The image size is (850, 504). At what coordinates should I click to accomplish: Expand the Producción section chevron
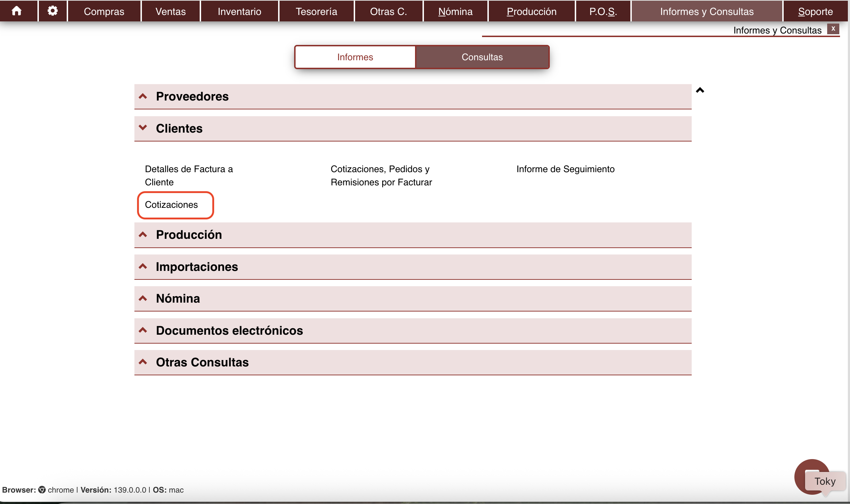[143, 235]
